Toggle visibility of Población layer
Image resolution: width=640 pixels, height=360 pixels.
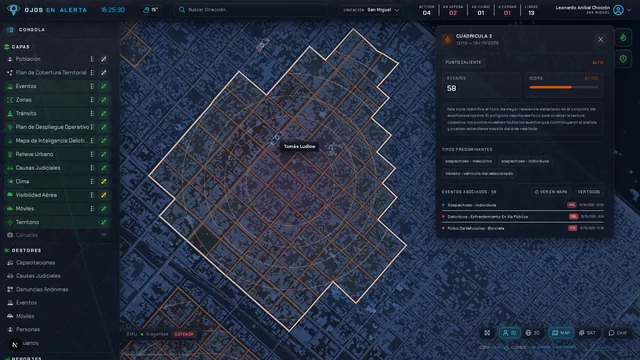pos(104,59)
